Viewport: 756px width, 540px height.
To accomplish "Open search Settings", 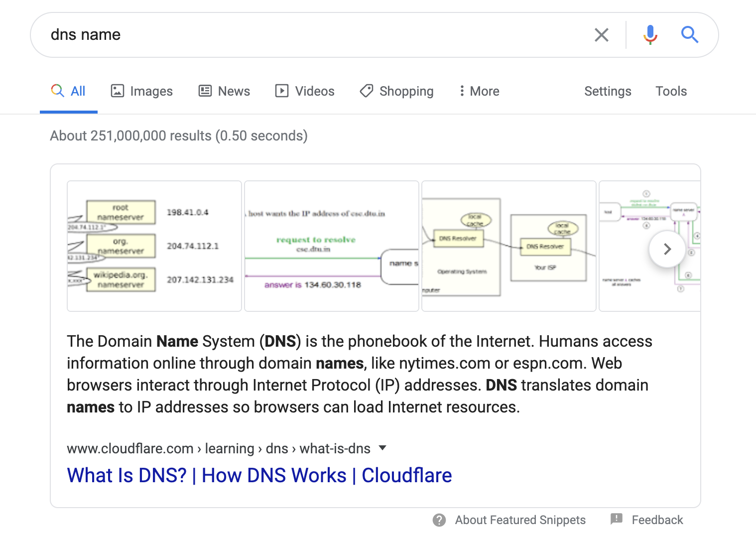I will pyautogui.click(x=608, y=91).
